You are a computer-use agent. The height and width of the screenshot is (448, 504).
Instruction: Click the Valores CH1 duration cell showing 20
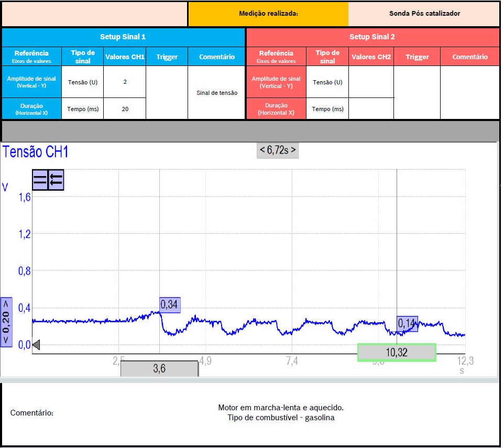point(125,109)
